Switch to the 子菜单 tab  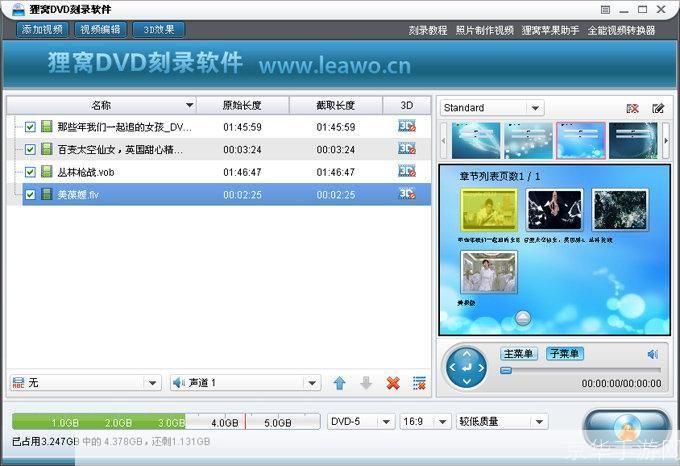pyautogui.click(x=565, y=354)
